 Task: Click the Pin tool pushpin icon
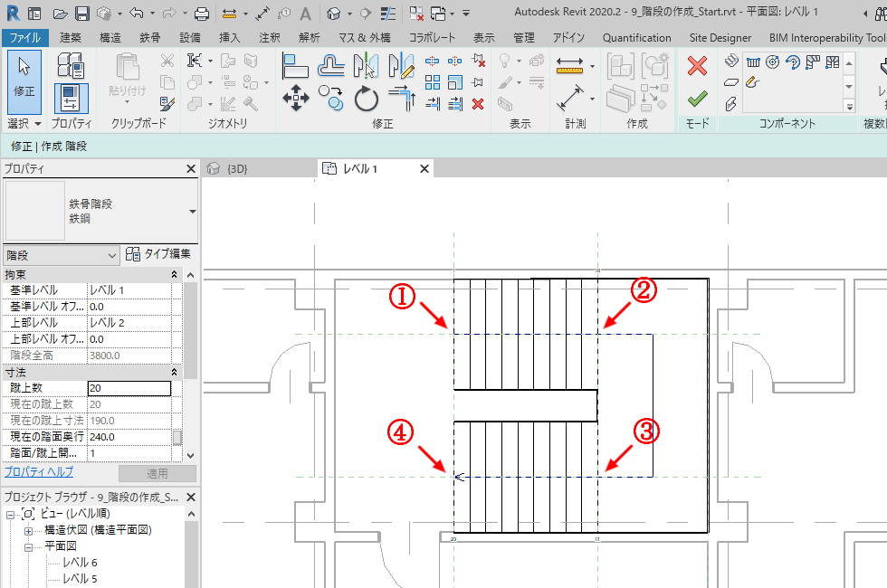coord(478,82)
